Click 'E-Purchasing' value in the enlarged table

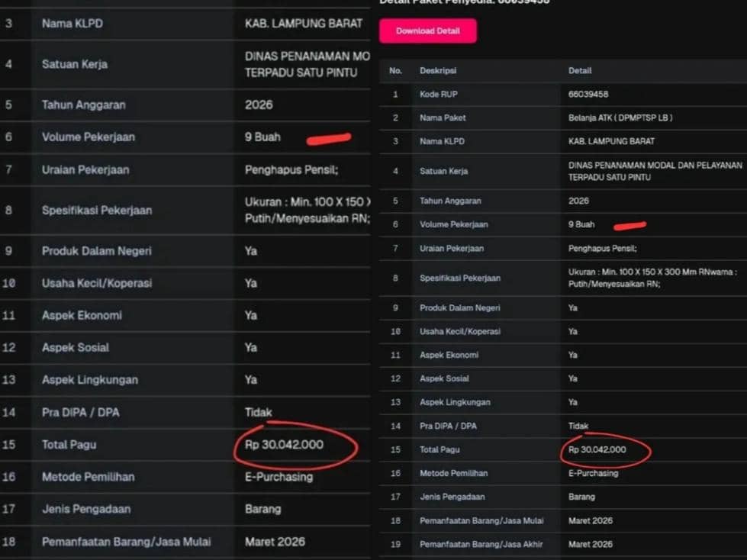point(279,477)
